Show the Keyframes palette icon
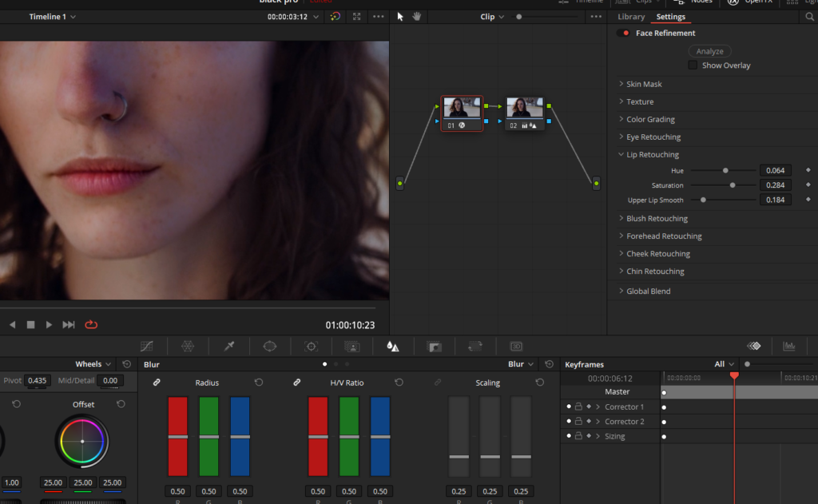This screenshot has height=504, width=818. click(x=754, y=346)
